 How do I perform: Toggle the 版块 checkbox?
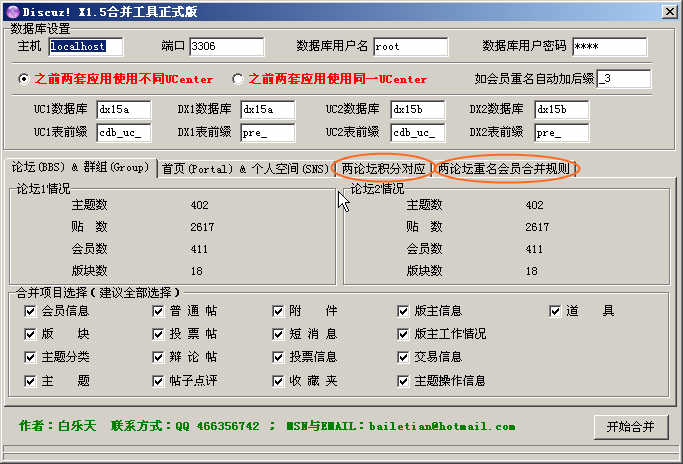point(30,334)
